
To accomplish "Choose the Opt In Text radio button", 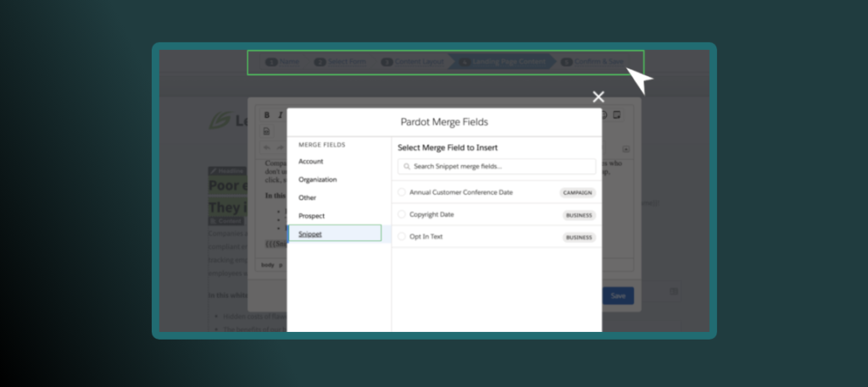I will pos(402,237).
